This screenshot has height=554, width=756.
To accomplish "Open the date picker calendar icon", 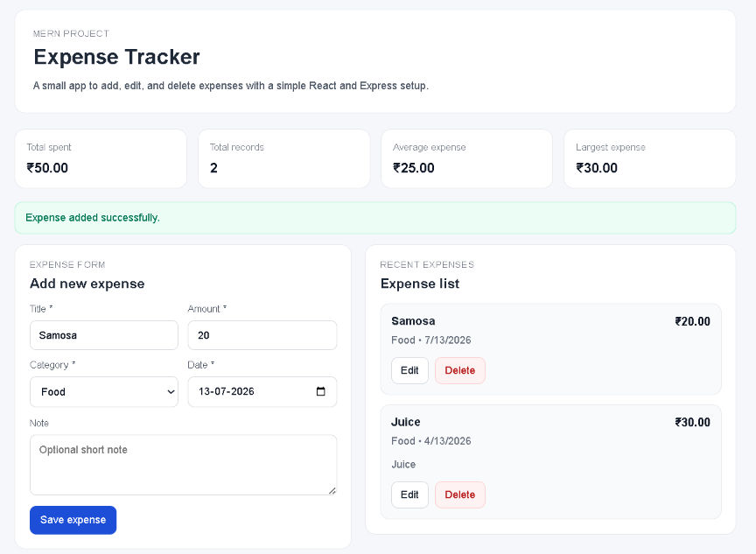I will (x=320, y=391).
